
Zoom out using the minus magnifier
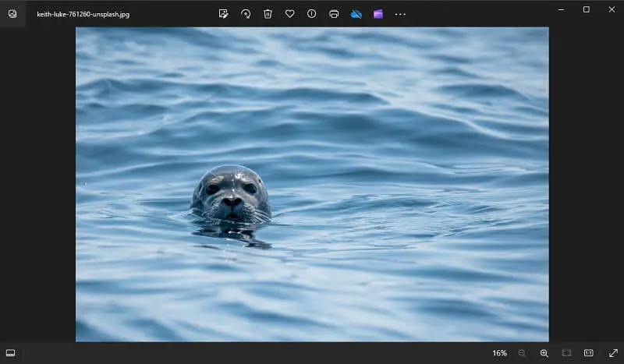pyautogui.click(x=522, y=353)
